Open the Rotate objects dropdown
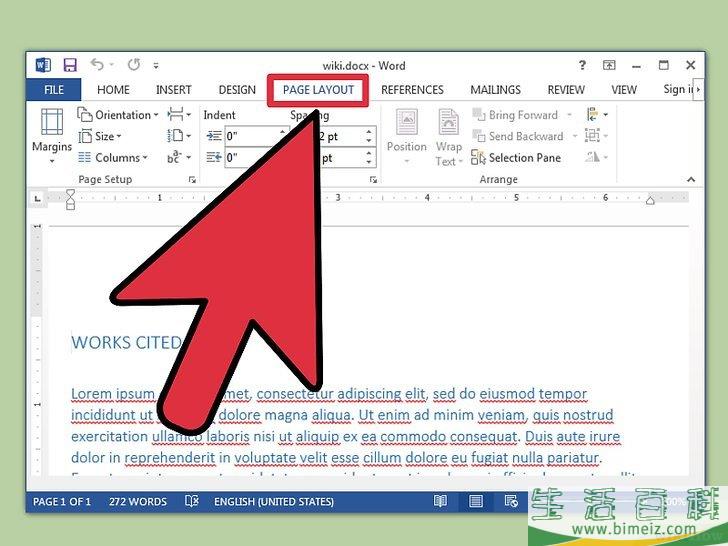 [x=597, y=157]
